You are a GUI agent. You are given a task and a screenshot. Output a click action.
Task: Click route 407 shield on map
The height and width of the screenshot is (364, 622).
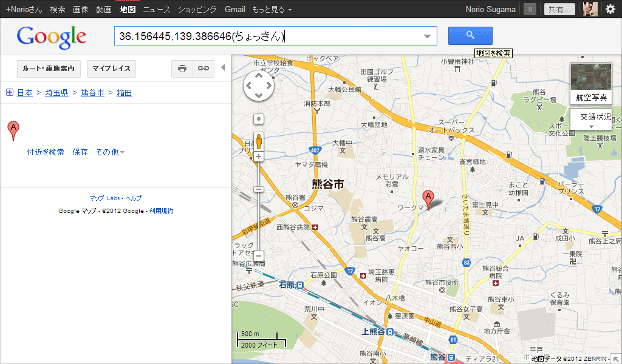pos(315,150)
